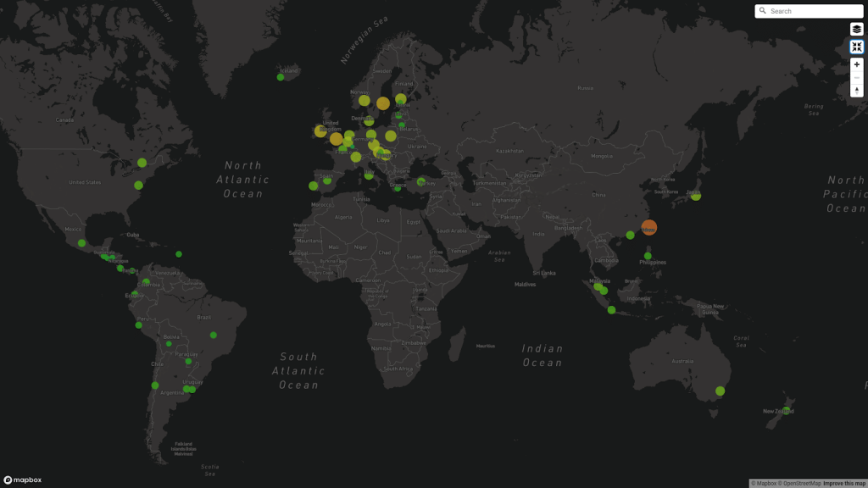Click the orange marker over Sweden

[383, 103]
